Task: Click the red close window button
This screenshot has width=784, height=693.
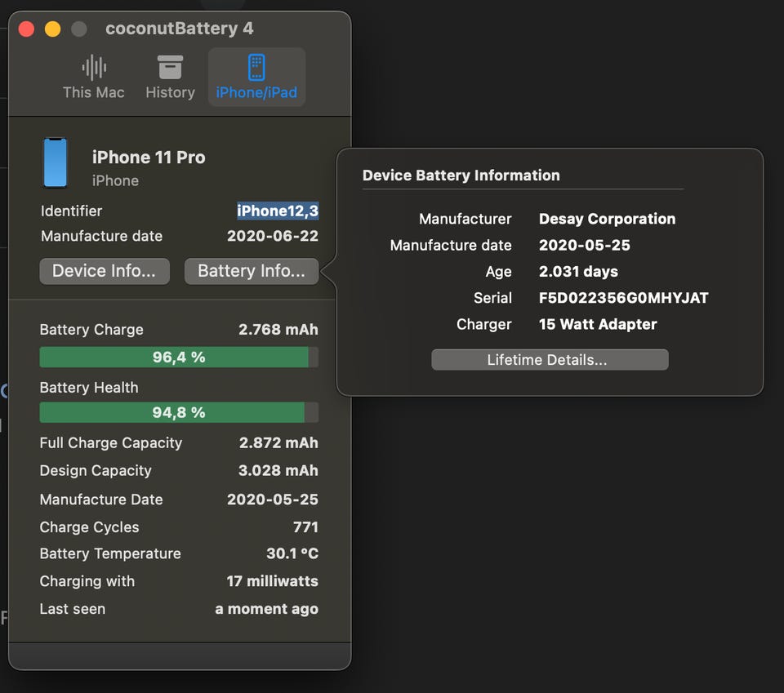Action: pyautogui.click(x=26, y=29)
